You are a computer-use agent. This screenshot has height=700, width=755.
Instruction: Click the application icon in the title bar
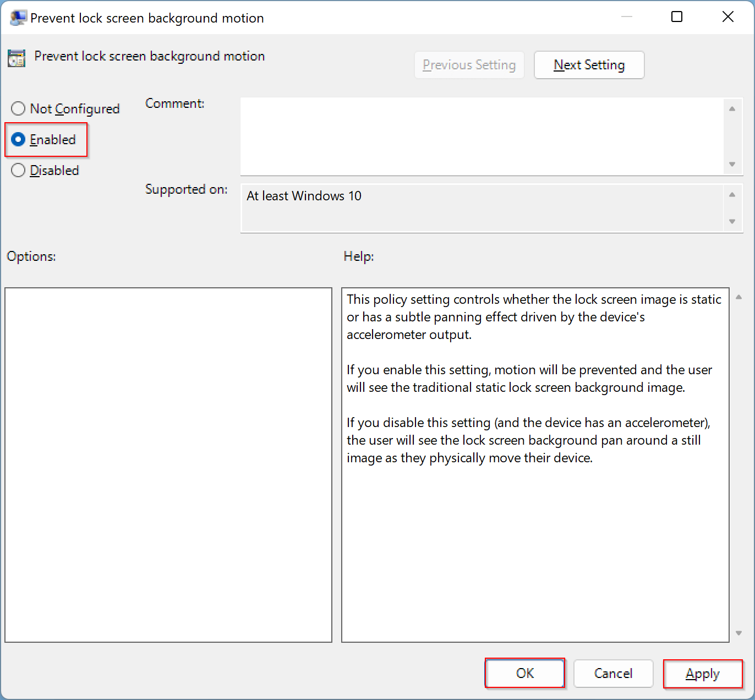coord(18,17)
